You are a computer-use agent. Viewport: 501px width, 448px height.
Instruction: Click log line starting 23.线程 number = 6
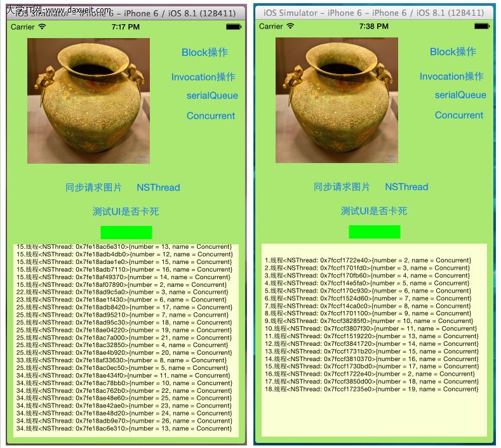[x=121, y=300]
